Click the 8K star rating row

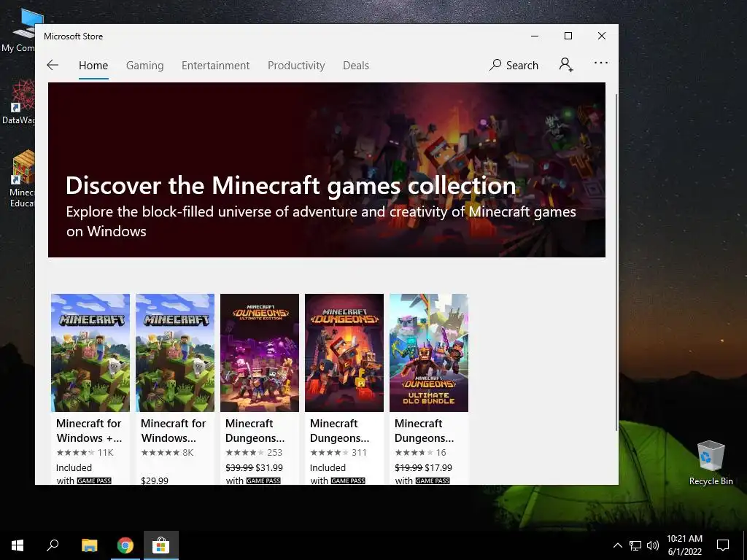pos(167,452)
